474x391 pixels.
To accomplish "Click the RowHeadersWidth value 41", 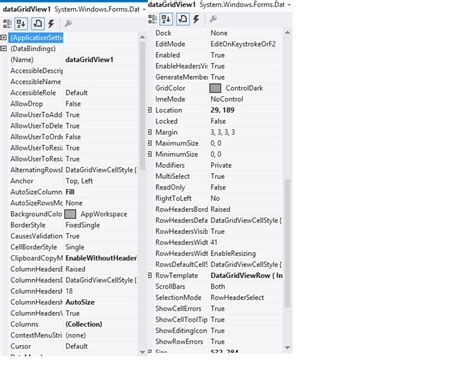I will (x=214, y=242).
